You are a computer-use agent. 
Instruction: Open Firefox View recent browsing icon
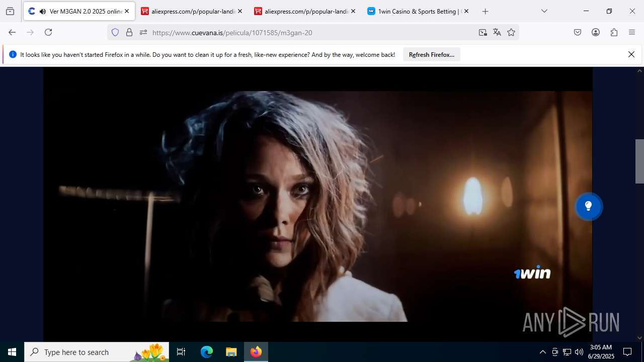pyautogui.click(x=10, y=11)
